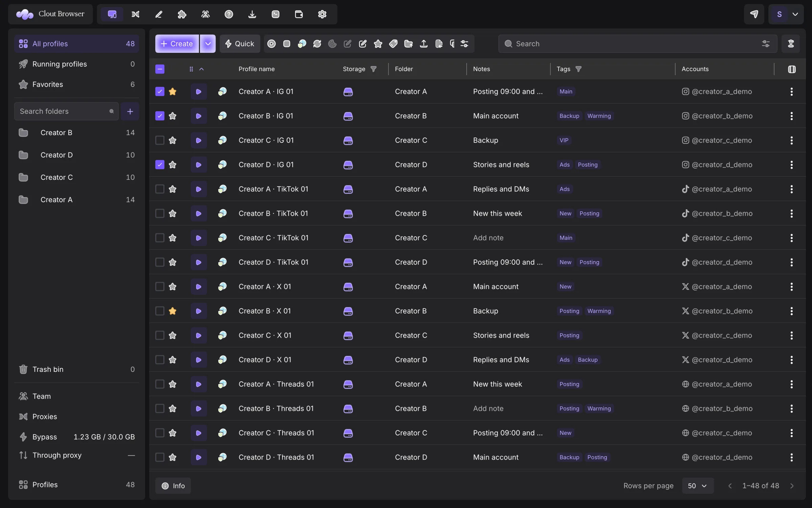Favorite the Creator B · IG 01 star
Viewport: 812px width, 508px height.
[x=173, y=116]
